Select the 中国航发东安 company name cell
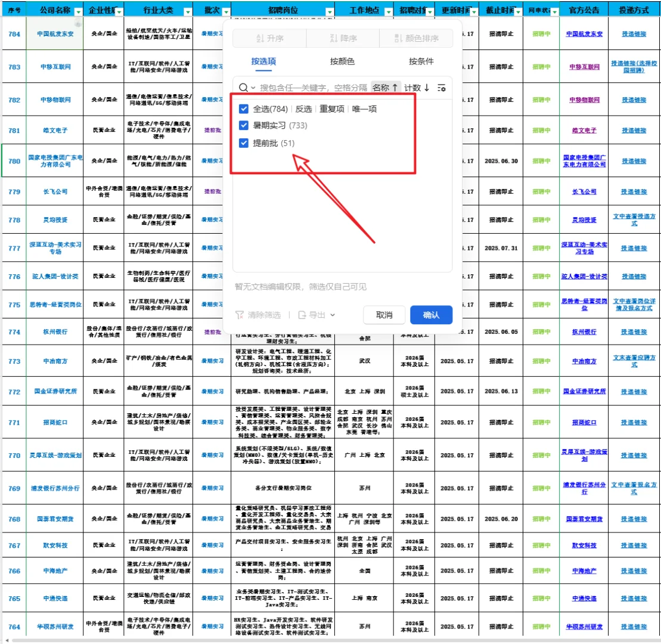Viewport: 661px width, 644px height. click(55, 34)
